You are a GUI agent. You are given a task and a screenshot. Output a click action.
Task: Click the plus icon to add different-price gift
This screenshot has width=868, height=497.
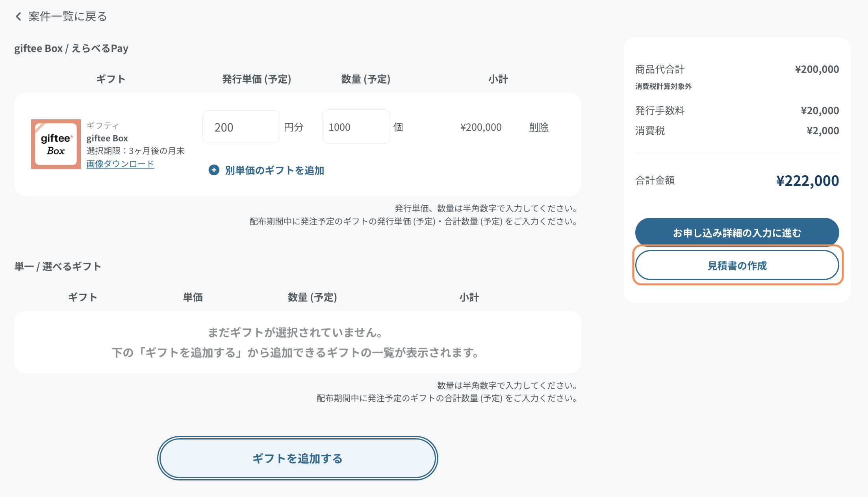tap(213, 171)
